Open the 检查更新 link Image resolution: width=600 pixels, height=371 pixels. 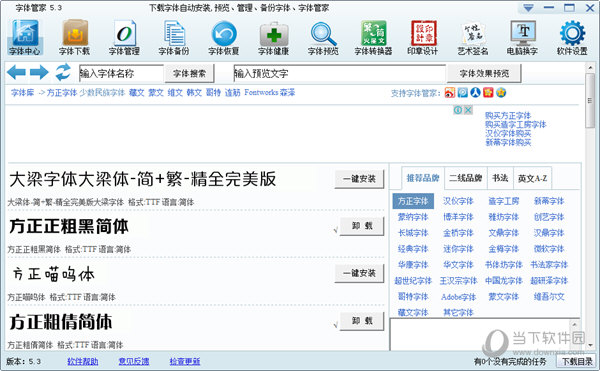coord(185,361)
